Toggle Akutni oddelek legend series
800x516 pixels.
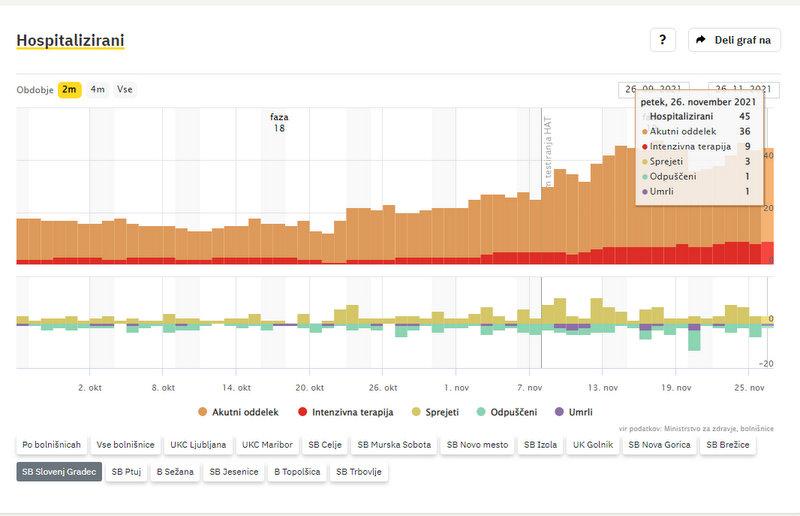[237, 412]
